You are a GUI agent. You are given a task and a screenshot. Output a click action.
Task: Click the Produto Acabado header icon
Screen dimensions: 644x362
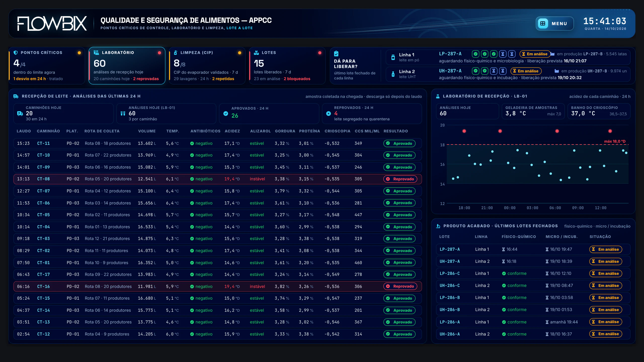coord(438,226)
